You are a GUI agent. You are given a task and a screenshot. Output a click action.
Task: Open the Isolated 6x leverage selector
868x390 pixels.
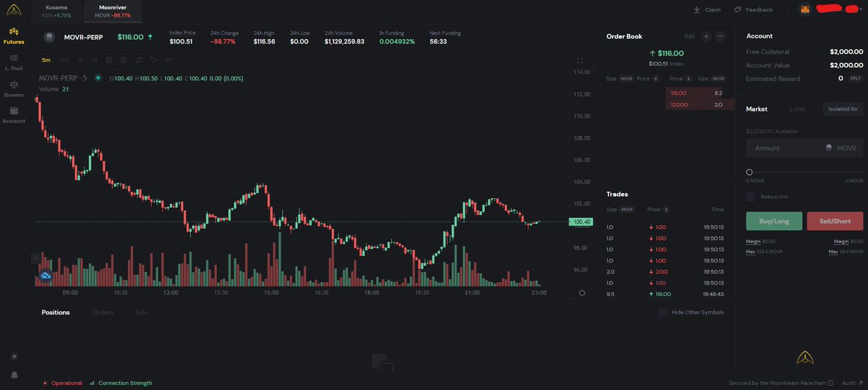[x=843, y=109]
